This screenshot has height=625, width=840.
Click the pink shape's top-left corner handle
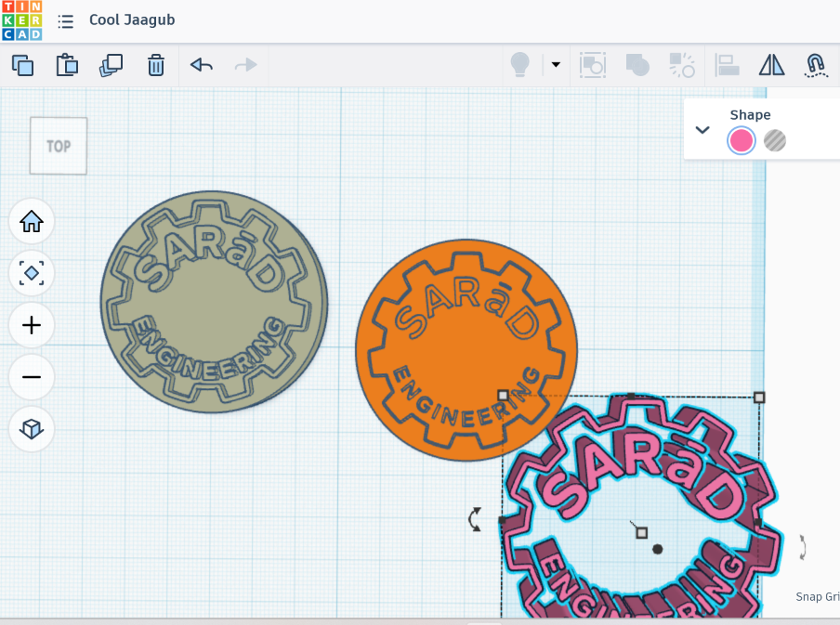[x=503, y=396]
